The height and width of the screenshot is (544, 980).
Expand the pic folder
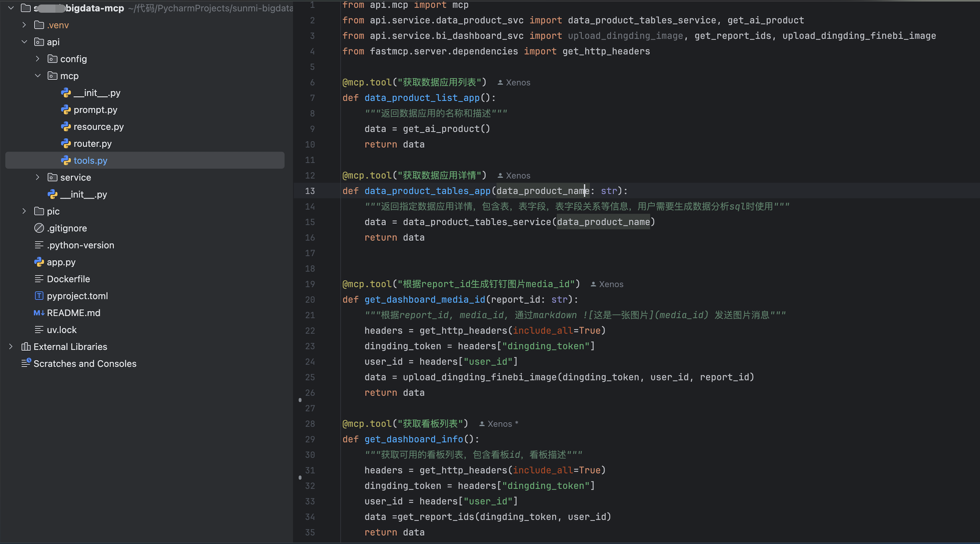tap(24, 211)
